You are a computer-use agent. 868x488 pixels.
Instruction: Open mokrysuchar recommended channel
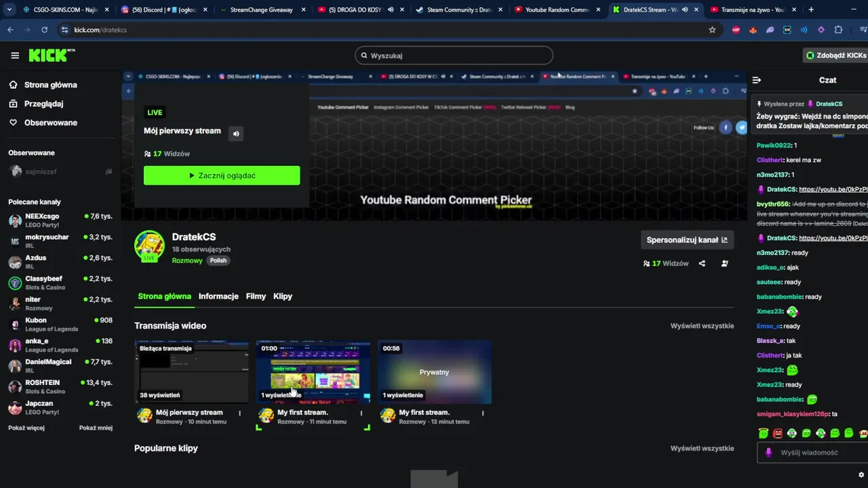pos(60,241)
